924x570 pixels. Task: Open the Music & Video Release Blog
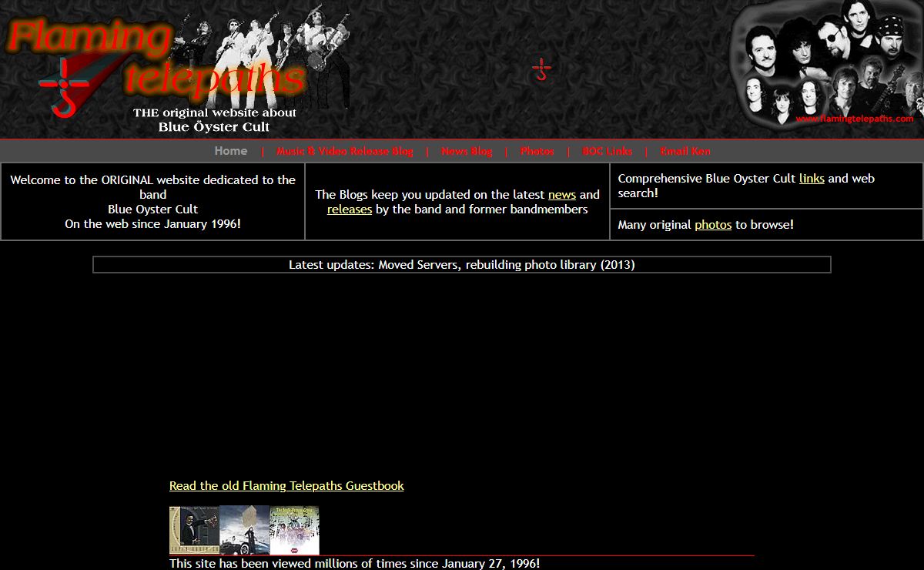[345, 151]
